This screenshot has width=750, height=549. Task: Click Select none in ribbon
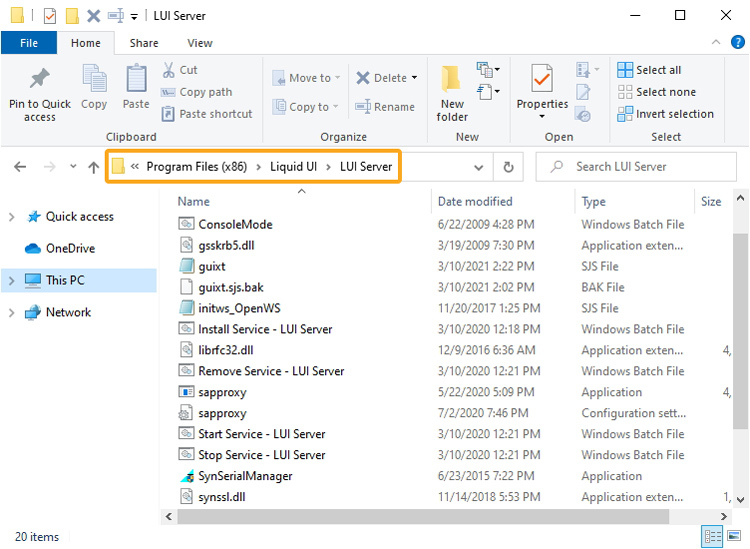657,92
